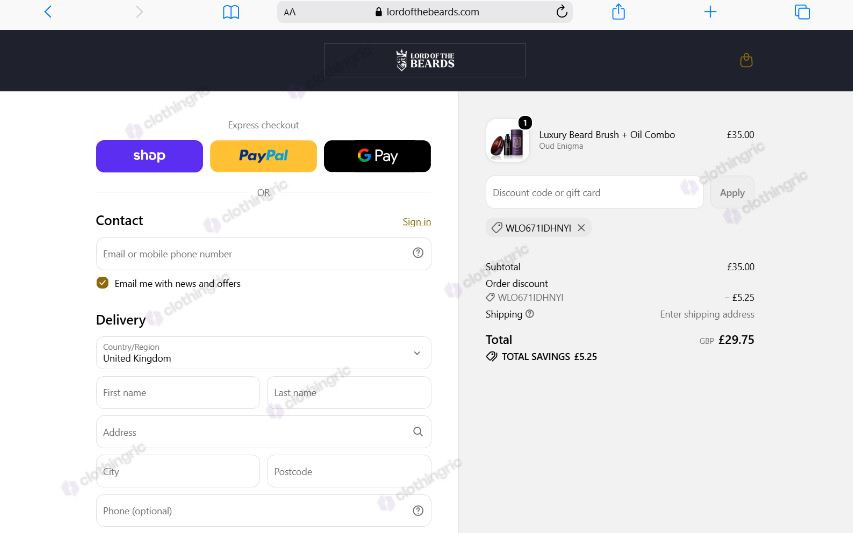Click the help icon in the email field

point(418,253)
